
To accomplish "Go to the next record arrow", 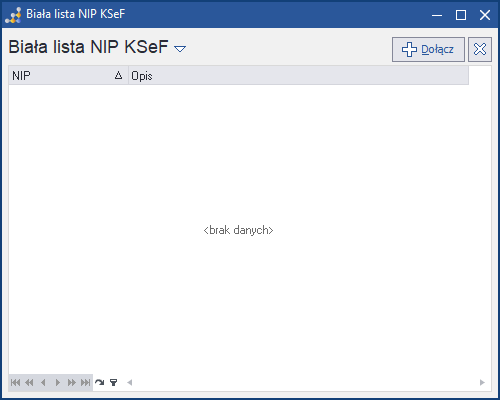I will click(x=57, y=382).
